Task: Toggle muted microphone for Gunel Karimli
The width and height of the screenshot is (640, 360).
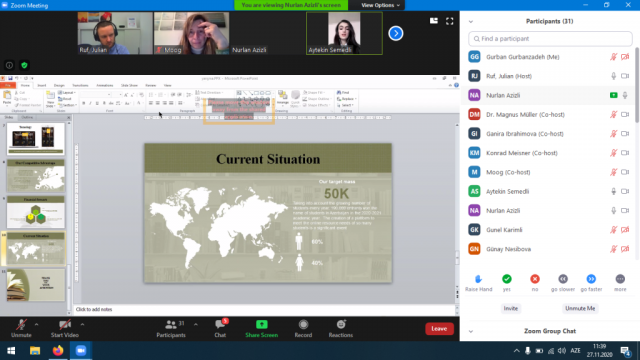Action: tap(613, 230)
